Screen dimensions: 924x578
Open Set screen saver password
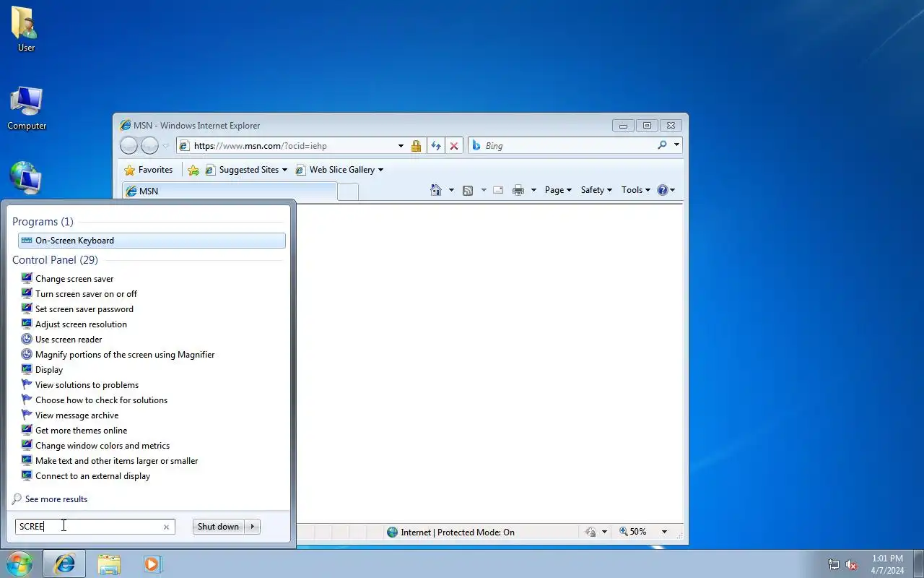84,309
